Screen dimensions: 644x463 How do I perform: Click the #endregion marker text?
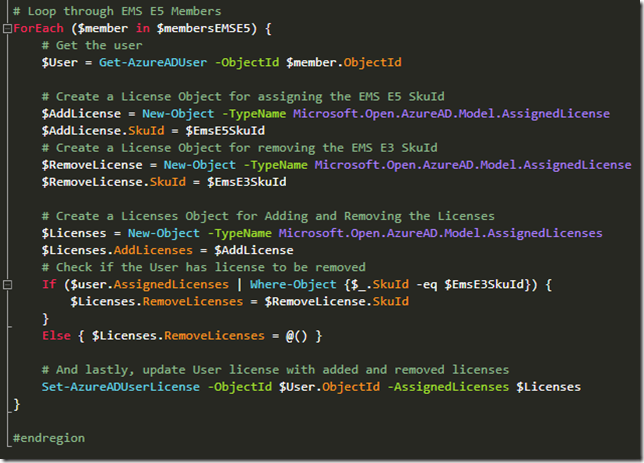(x=49, y=438)
